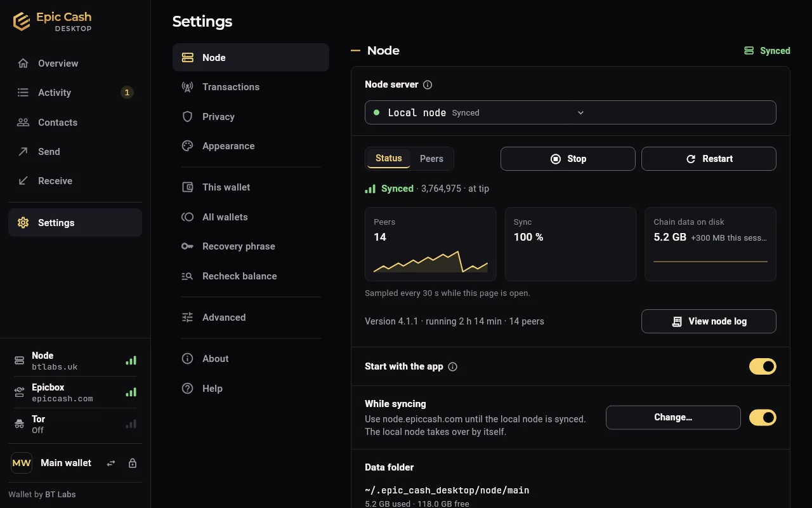Click the Synced indicator in header

point(767,51)
